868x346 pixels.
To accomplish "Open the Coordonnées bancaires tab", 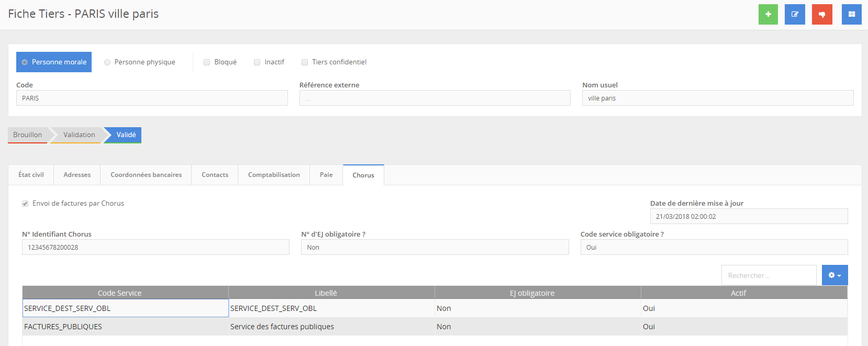I will pyautogui.click(x=146, y=175).
